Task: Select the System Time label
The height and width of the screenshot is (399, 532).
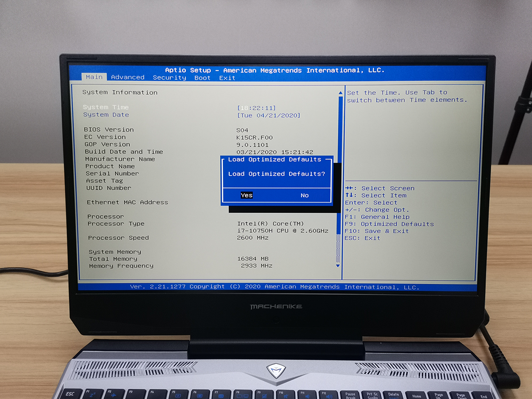Action: coord(106,107)
